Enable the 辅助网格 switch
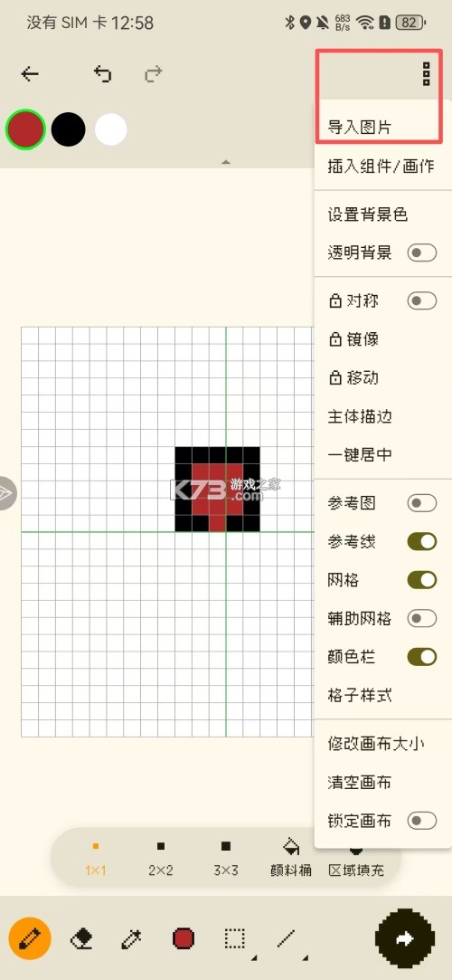This screenshot has height=980, width=452. [x=422, y=619]
